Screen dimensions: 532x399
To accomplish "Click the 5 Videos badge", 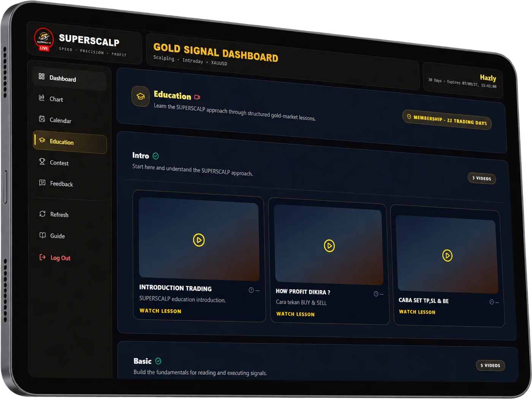I will (x=490, y=366).
